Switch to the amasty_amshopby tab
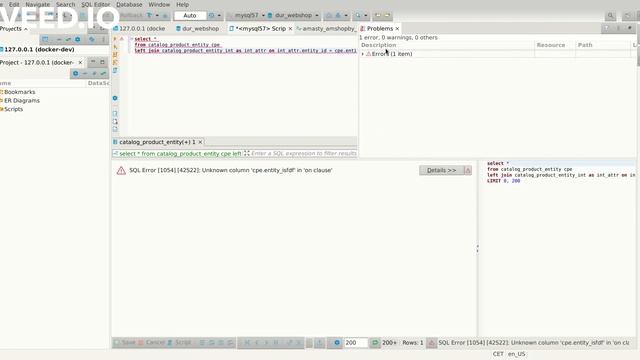The image size is (640, 360). pyautogui.click(x=327, y=29)
